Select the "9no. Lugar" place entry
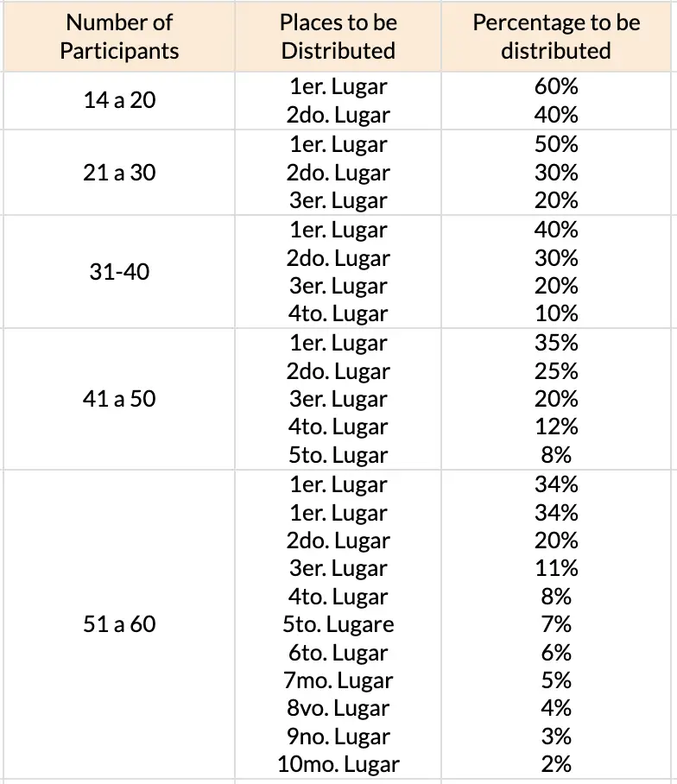Image resolution: width=677 pixels, height=784 pixels. pos(338,737)
